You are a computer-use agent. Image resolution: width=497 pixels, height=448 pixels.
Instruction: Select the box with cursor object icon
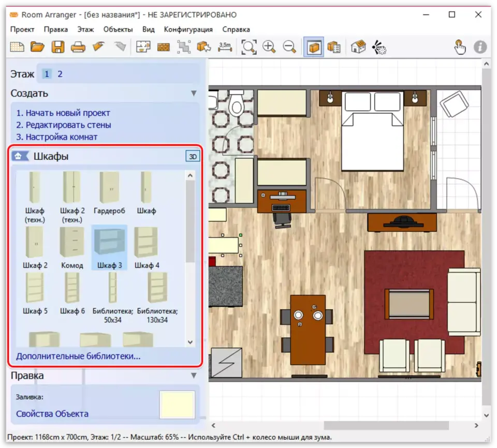tap(204, 47)
